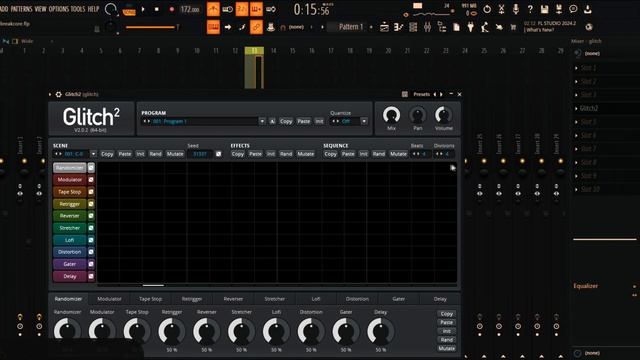Open the playlist view icon
Viewport: 640px width, 360px height.
(x=384, y=27)
